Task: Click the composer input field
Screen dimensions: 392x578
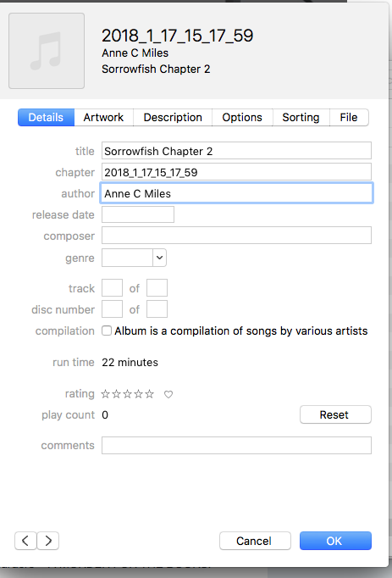Action: tap(236, 236)
